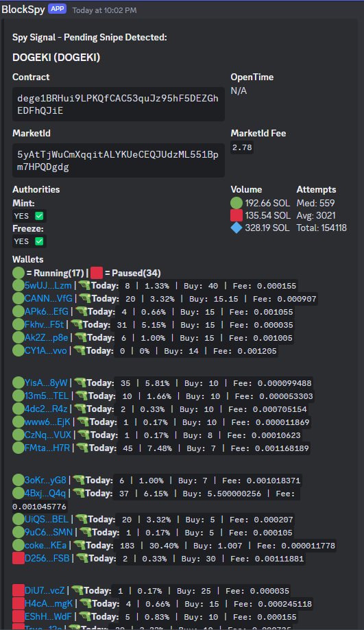Click the 4Bxj...Q4q stats with Buy 5.500000256

coord(206,494)
